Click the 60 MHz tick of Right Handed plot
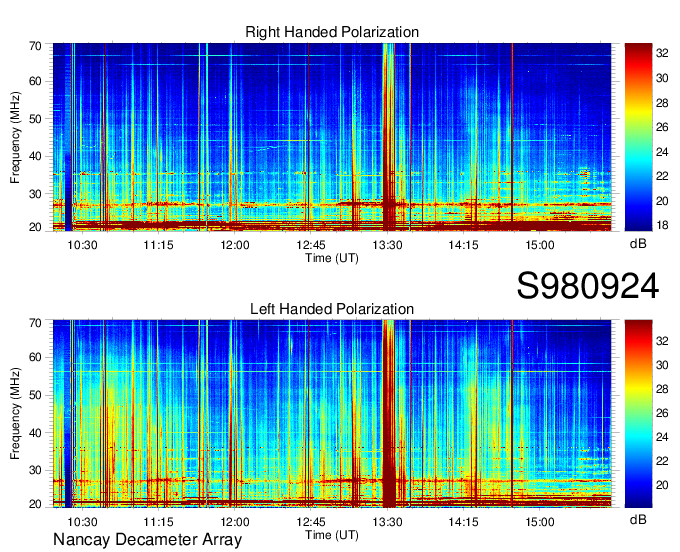Screen dimensions: 680x552 [35, 81]
